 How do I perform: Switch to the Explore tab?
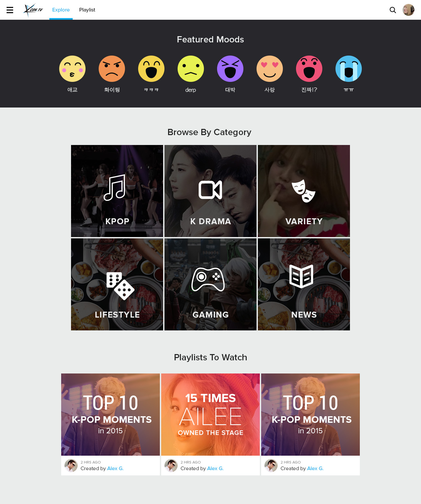[61, 10]
